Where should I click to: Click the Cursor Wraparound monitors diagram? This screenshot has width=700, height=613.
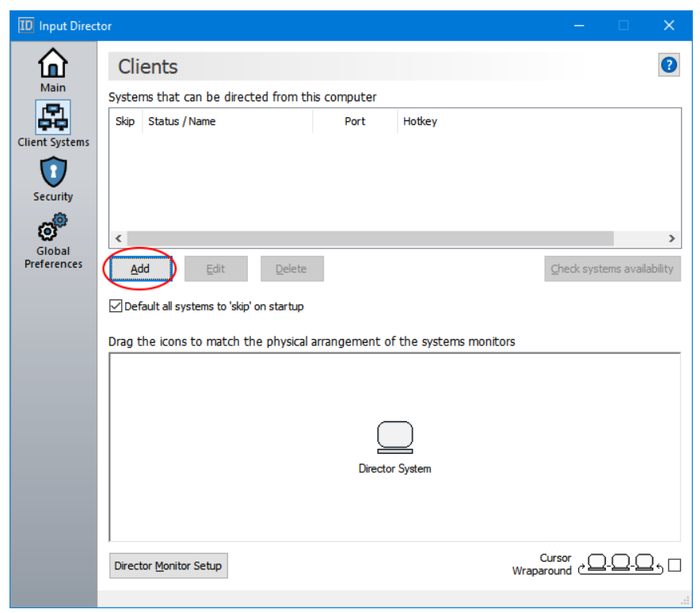(x=620, y=565)
